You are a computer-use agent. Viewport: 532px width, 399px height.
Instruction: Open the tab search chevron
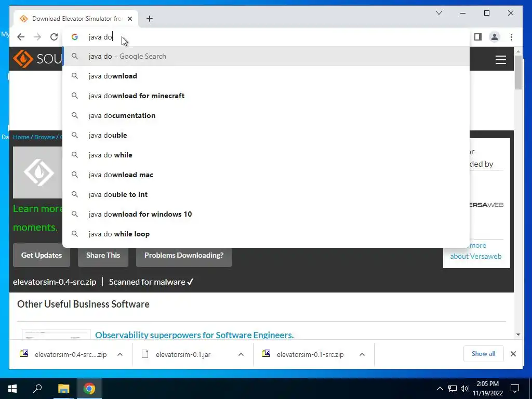point(439,13)
